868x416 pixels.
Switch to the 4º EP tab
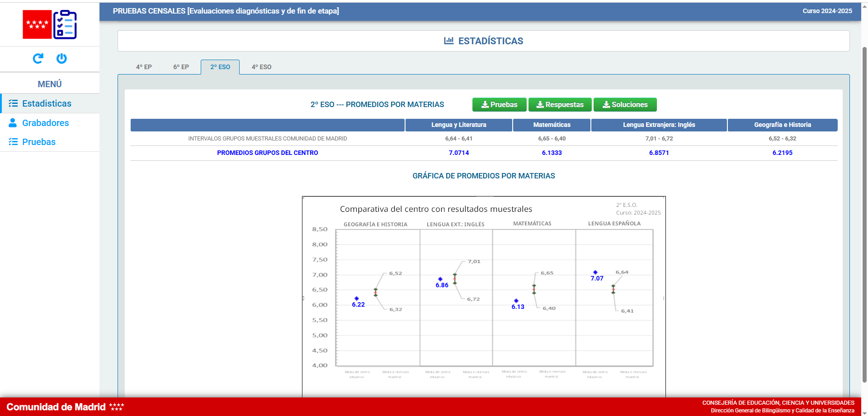(144, 67)
